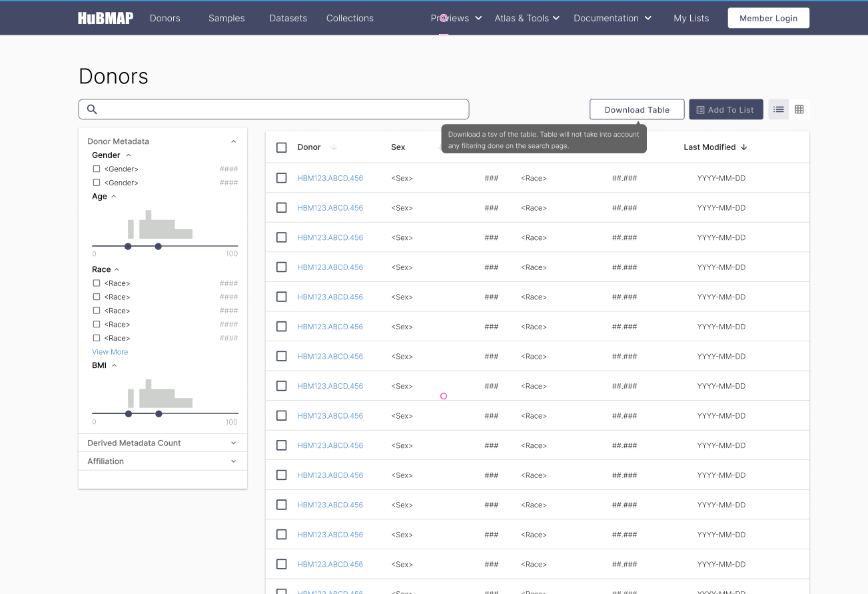The image size is (868, 594).
Task: Click View More under the Race filters
Action: 110,351
